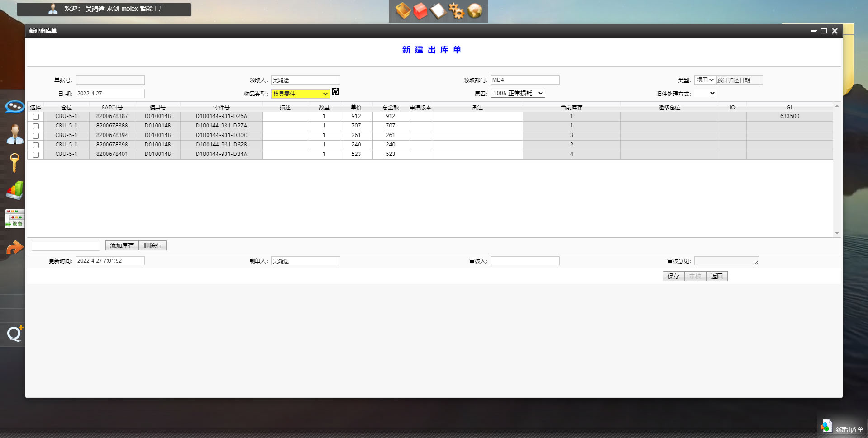This screenshot has height=438, width=868.
Task: Click the golden key icon in sidebar
Action: coord(14,162)
